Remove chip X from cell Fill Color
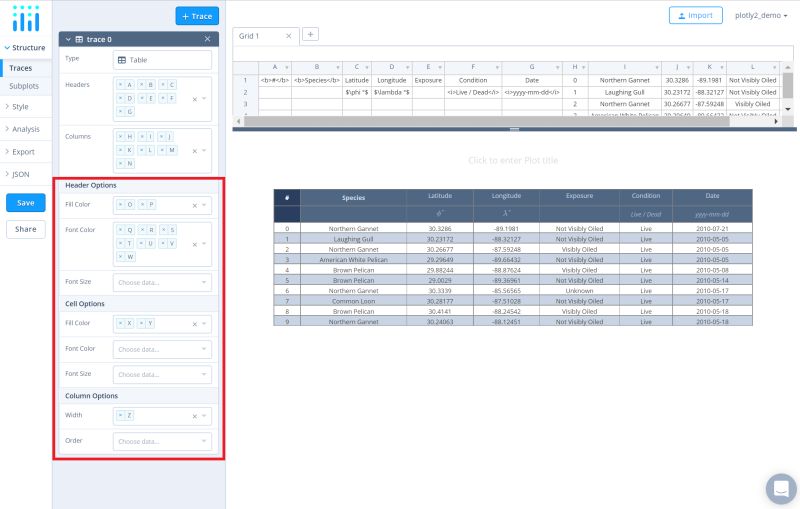 click(120, 323)
